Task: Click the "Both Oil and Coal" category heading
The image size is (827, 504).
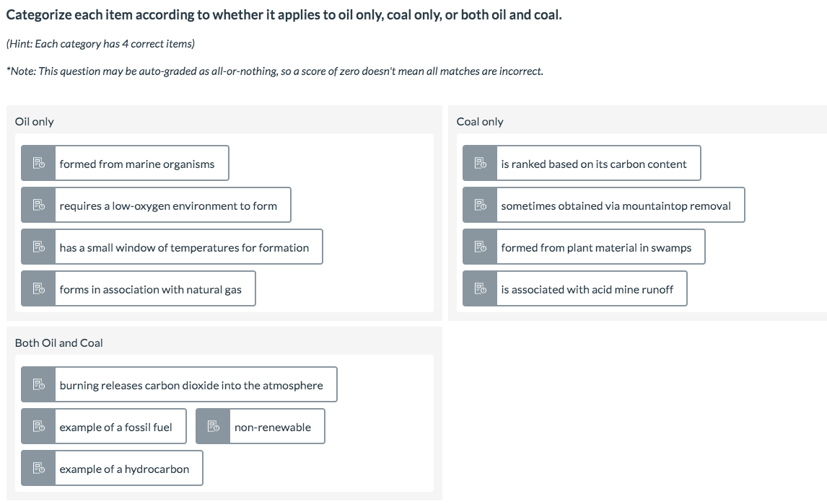Action: click(58, 343)
